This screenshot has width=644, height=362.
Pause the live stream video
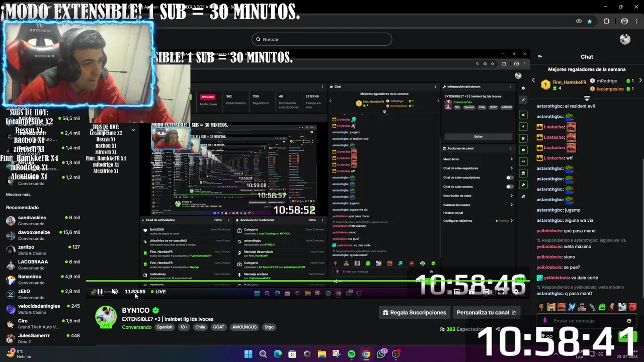(100, 292)
